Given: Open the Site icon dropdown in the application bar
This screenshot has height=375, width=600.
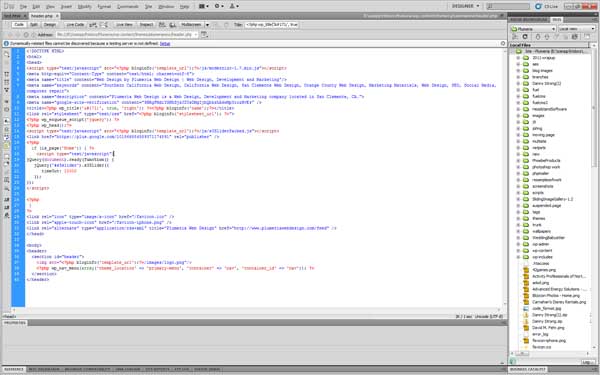Looking at the screenshot, I should pyautogui.click(x=234, y=6).
